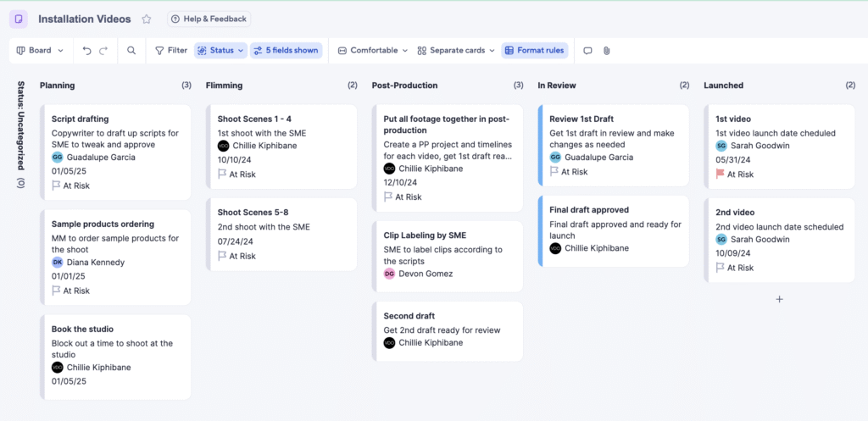This screenshot has height=421, width=868.
Task: Click the red flag on 1st video card
Action: (721, 174)
